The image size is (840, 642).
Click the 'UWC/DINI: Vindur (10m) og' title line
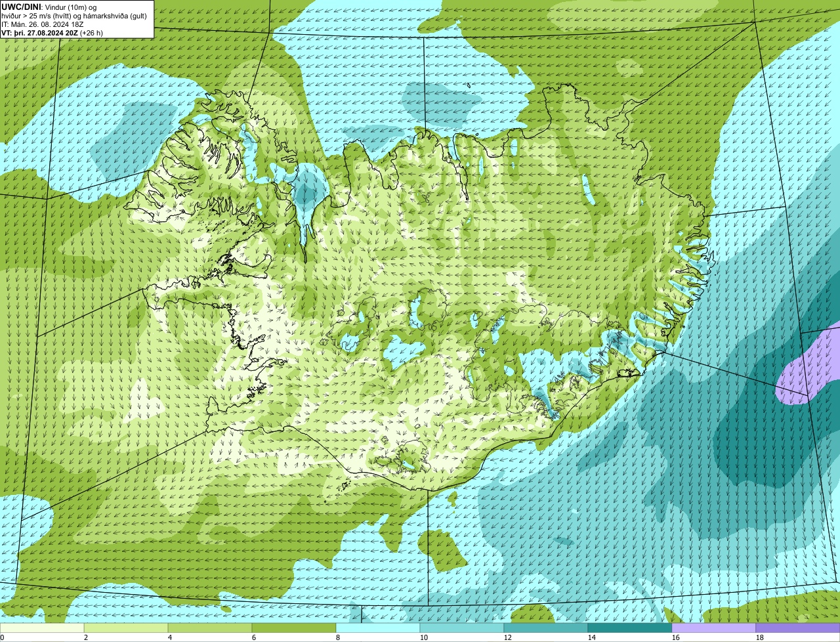point(49,7)
